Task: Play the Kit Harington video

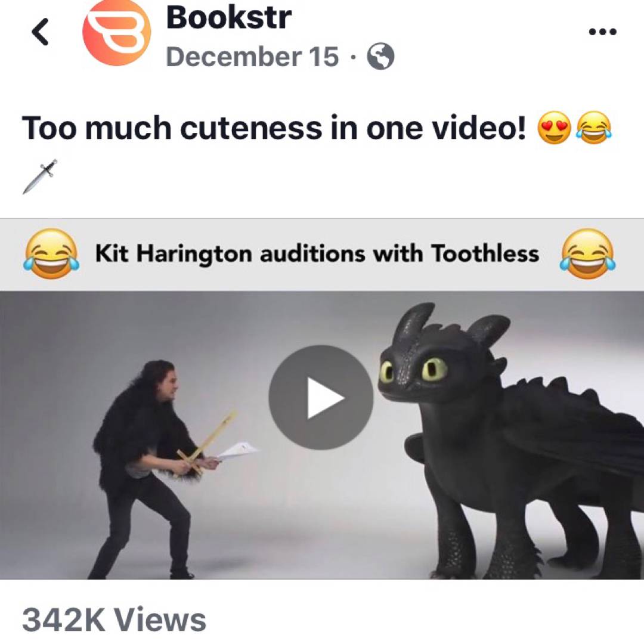Action: 321,397
